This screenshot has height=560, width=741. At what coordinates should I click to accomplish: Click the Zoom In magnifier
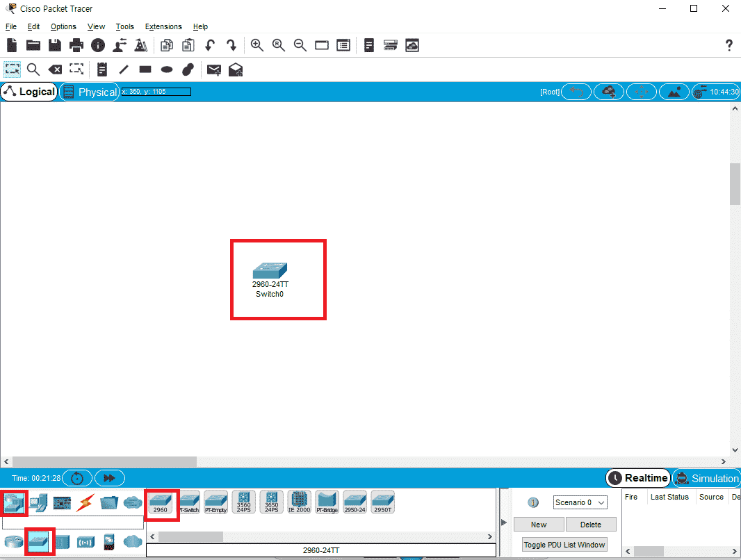(x=257, y=45)
